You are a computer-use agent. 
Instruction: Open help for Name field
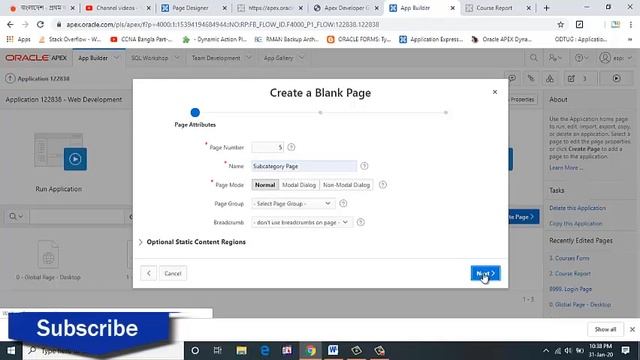coord(364,166)
